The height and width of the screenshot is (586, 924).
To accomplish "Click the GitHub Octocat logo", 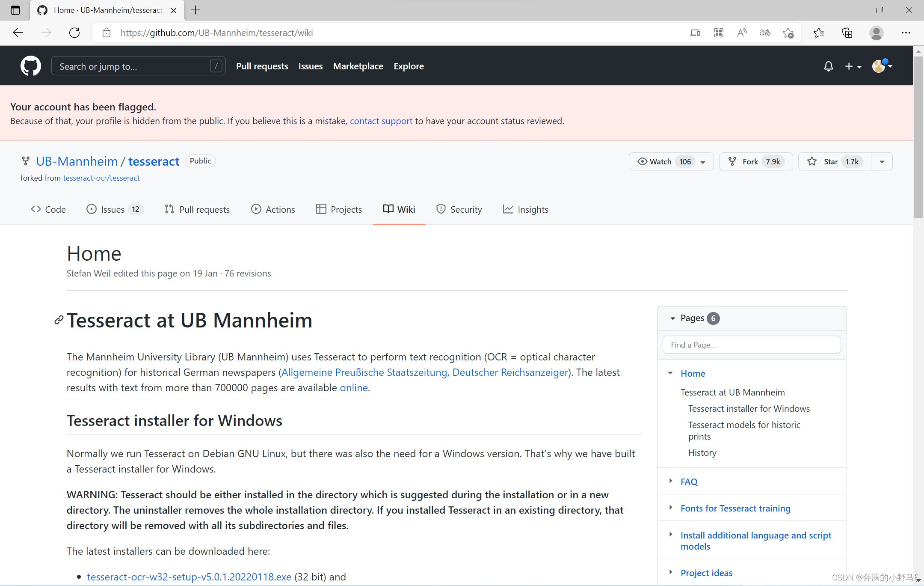I will click(x=31, y=66).
